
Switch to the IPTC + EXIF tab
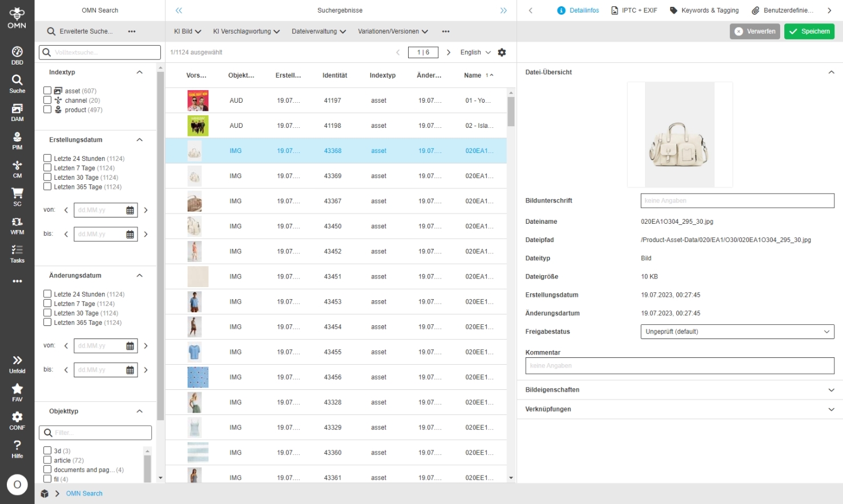point(634,10)
